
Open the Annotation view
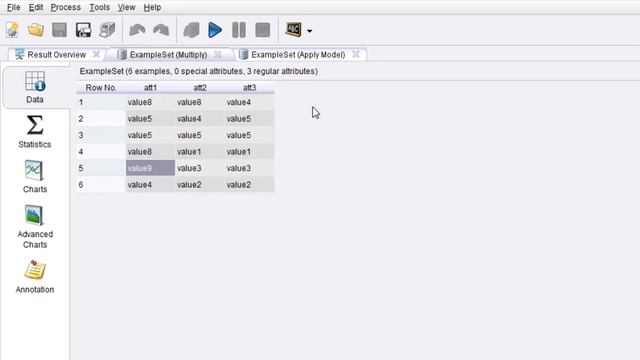coord(35,277)
